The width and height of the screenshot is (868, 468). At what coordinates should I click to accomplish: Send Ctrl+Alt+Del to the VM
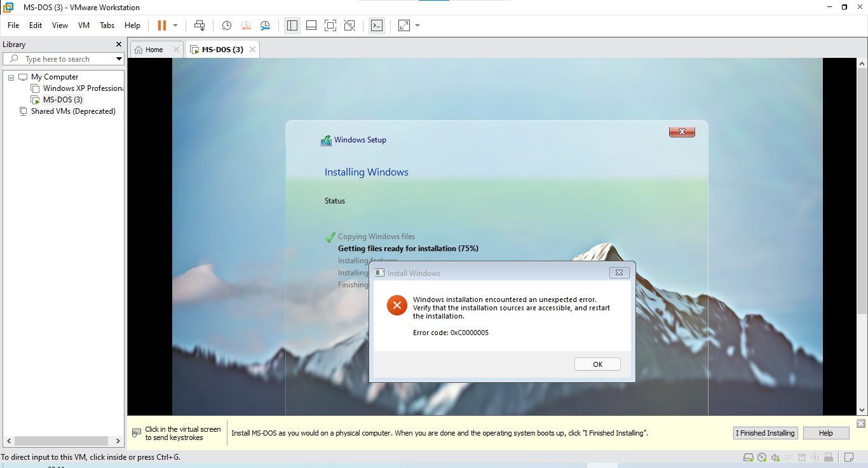coord(200,25)
